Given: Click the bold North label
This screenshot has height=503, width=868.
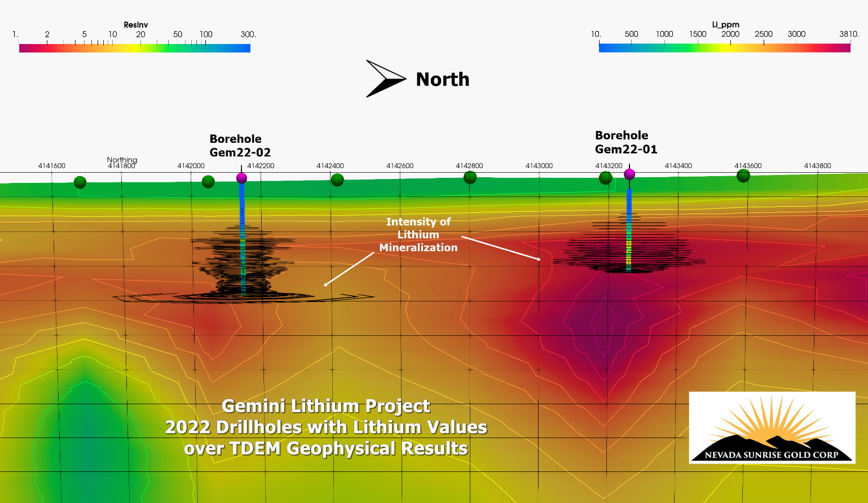Looking at the screenshot, I should (443, 80).
